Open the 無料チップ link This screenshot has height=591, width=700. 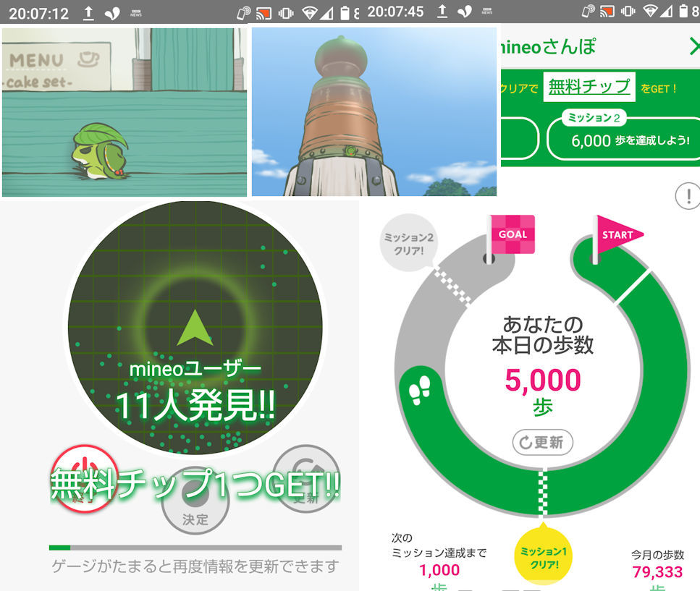click(x=589, y=87)
